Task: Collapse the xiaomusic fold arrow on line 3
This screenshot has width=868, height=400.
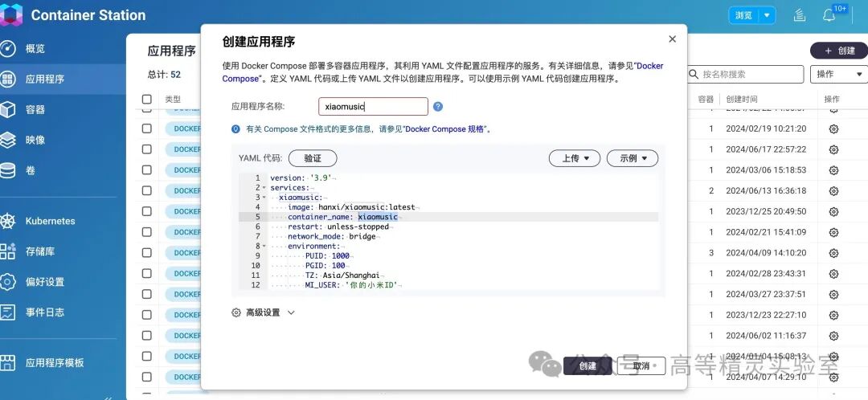Action: 264,198
